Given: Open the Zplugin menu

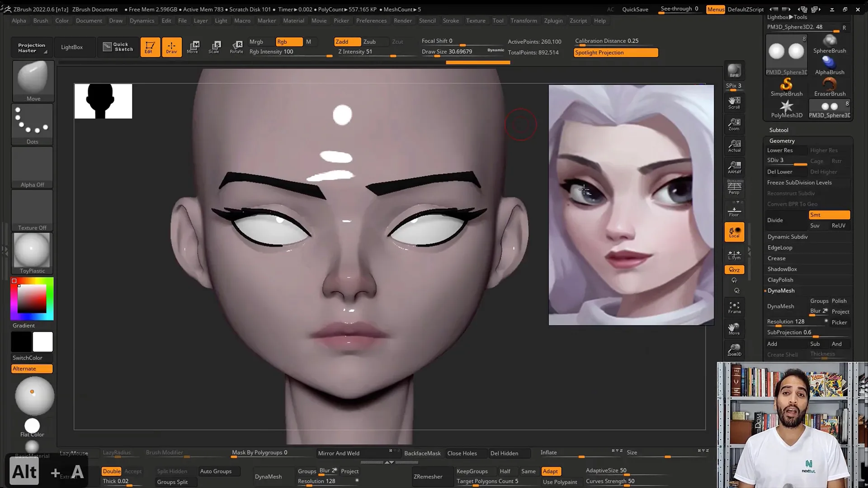Looking at the screenshot, I should (553, 21).
